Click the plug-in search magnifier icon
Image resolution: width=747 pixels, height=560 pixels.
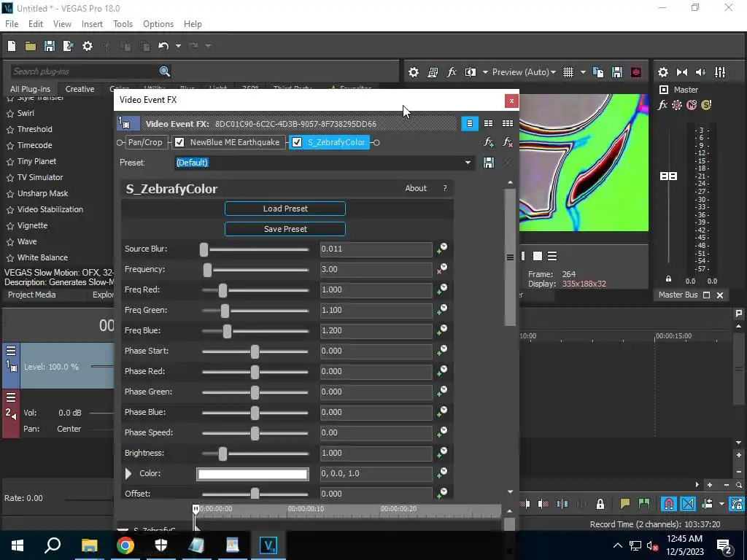[165, 71]
